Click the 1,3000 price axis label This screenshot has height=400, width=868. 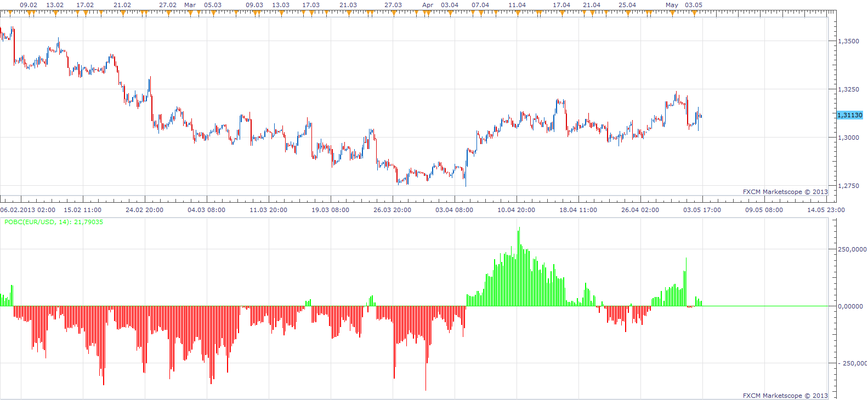point(849,138)
